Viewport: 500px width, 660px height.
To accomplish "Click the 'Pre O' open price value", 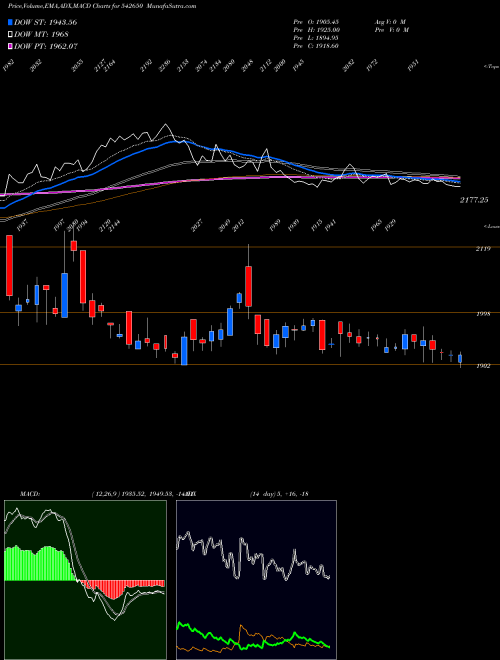I will tap(317, 21).
